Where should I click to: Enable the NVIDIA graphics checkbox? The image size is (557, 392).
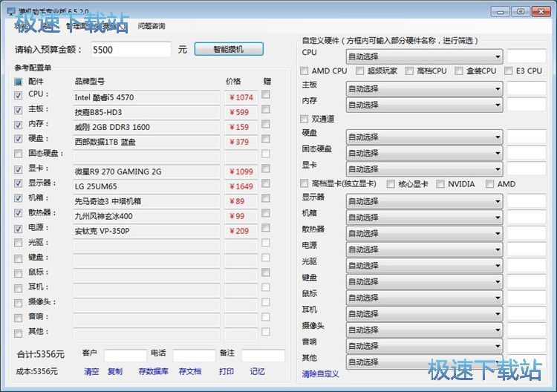coord(440,183)
